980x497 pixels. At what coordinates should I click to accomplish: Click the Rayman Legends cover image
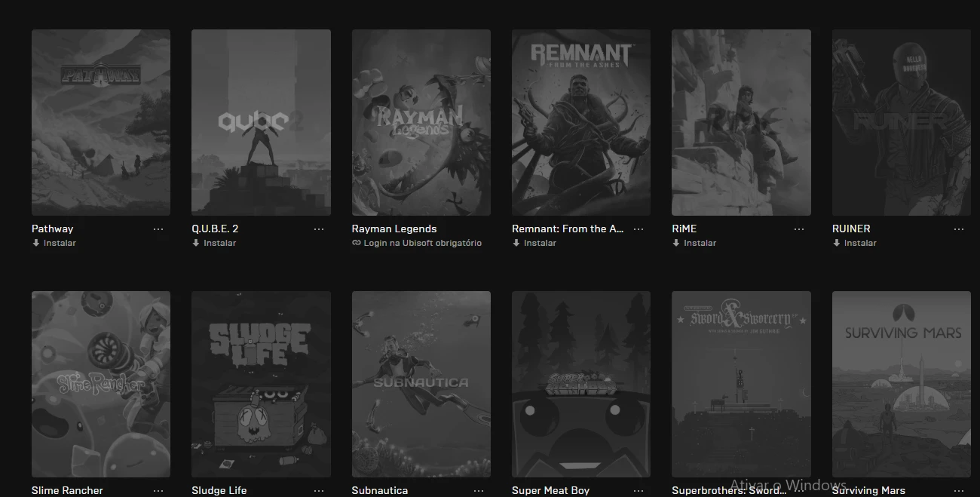[x=421, y=122]
